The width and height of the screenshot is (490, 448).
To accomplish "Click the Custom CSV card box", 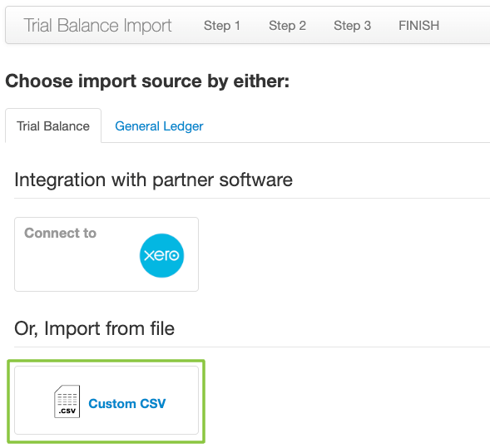I will click(x=106, y=401).
